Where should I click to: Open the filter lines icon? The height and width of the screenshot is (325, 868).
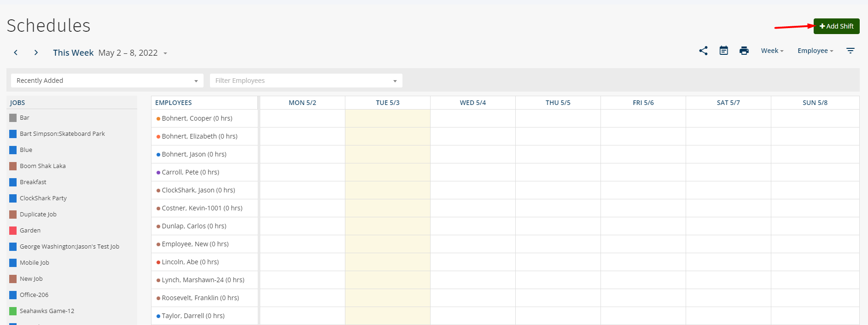click(x=851, y=51)
